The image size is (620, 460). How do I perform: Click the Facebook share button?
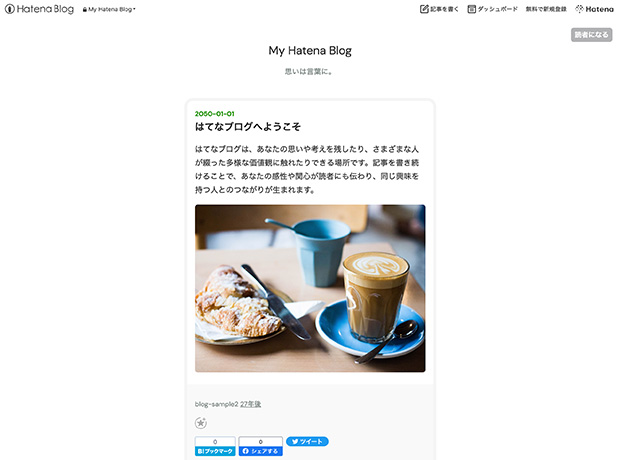[260, 451]
